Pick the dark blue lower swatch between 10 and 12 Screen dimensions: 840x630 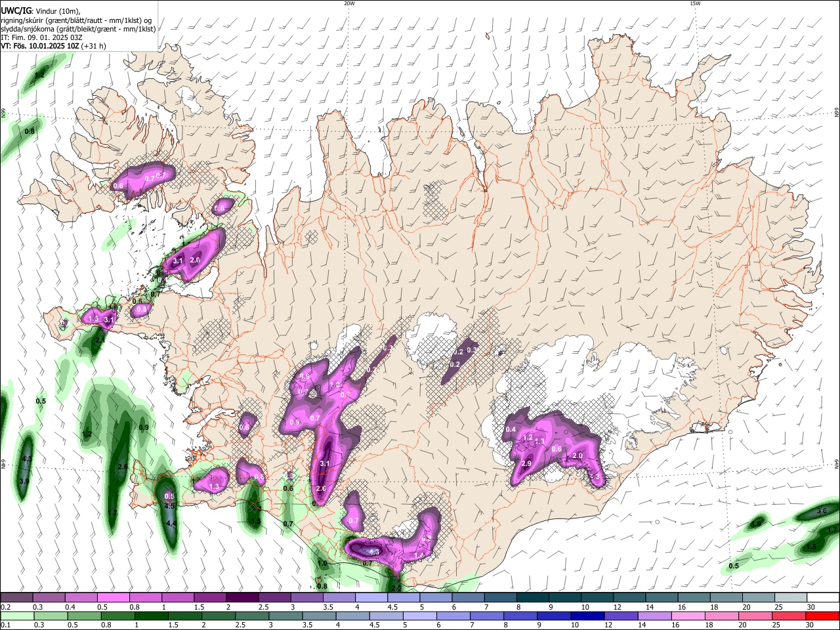[x=588, y=616]
